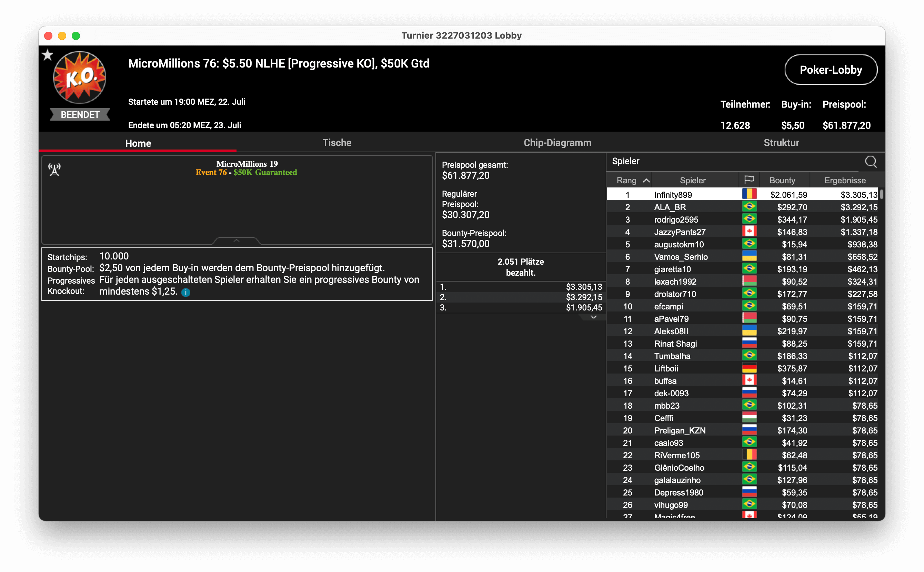Click the Poker-Lobby button
The width and height of the screenshot is (924, 572).
(831, 70)
